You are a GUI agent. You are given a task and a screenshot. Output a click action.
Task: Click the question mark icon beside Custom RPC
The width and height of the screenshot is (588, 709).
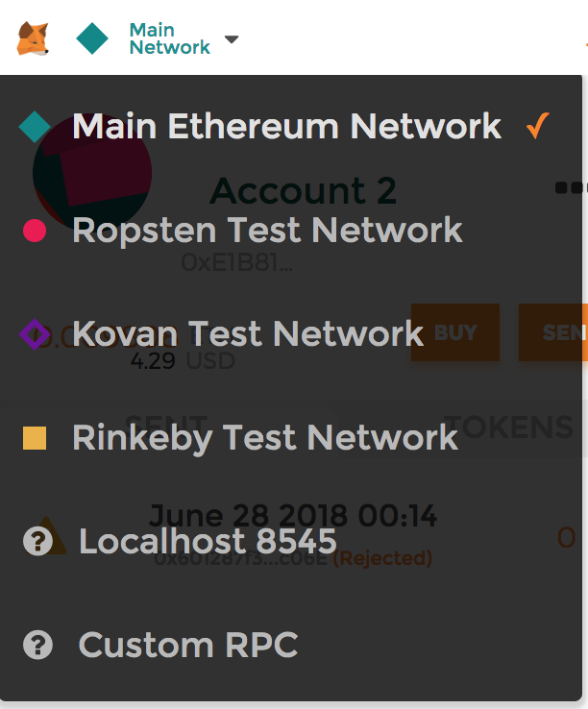[x=37, y=645]
